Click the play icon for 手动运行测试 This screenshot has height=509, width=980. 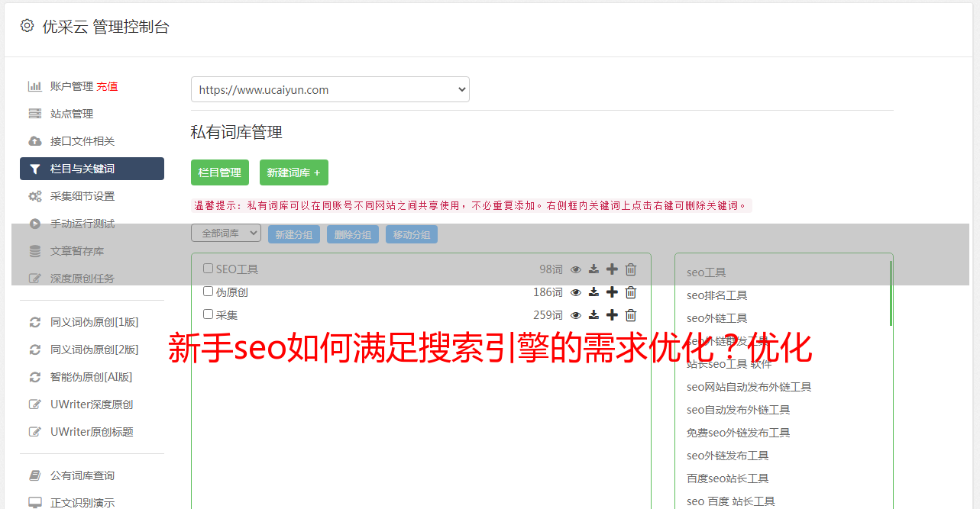click(35, 224)
